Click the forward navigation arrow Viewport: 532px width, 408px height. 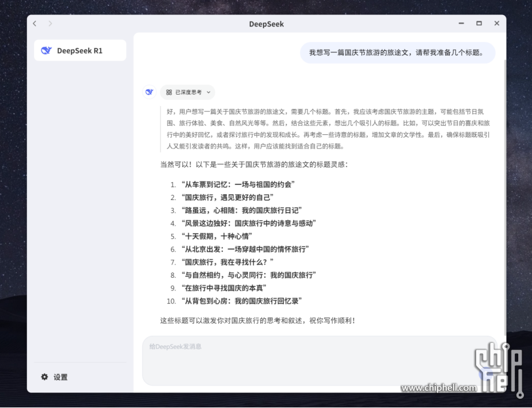click(x=50, y=24)
